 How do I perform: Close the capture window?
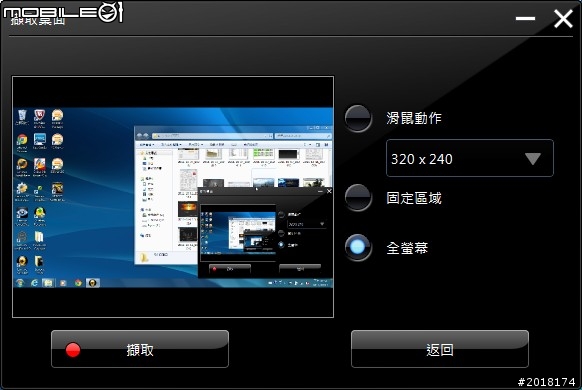pyautogui.click(x=563, y=19)
